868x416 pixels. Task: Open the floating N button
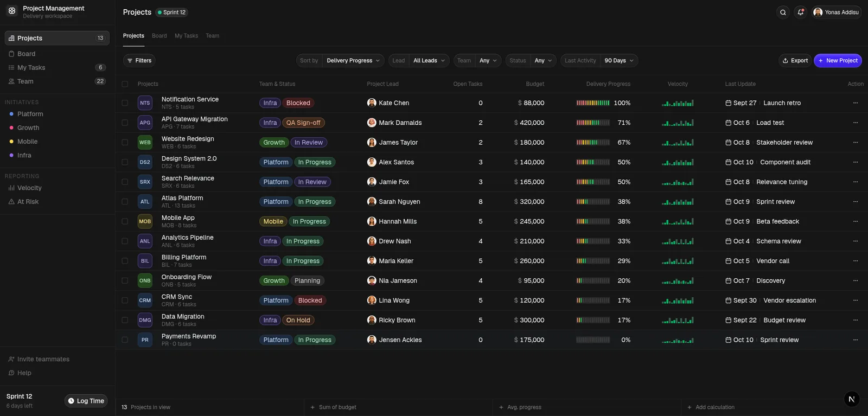(x=852, y=399)
